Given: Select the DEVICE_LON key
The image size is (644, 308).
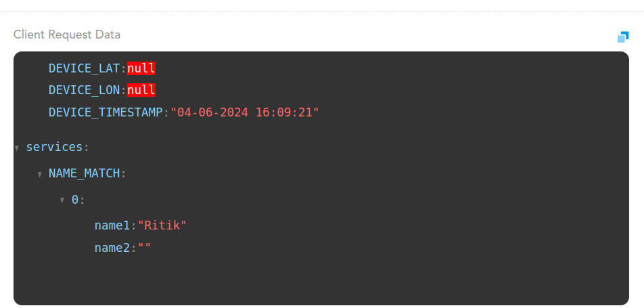Looking at the screenshot, I should tap(84, 90).
